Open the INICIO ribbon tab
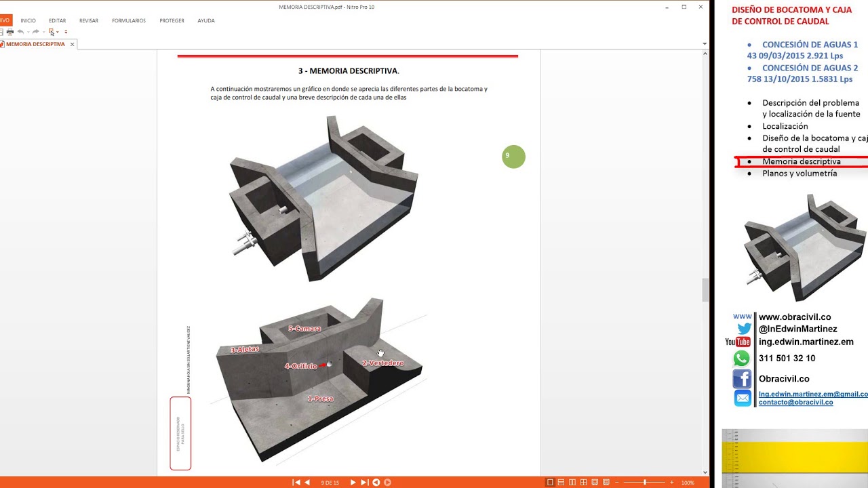The height and width of the screenshot is (488, 868). pos(28,21)
